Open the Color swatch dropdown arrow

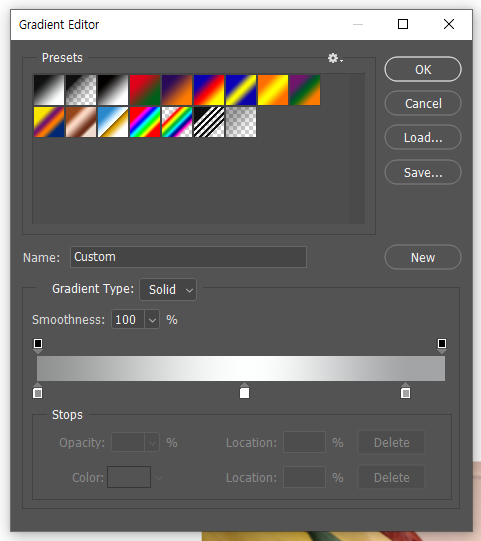click(x=159, y=478)
